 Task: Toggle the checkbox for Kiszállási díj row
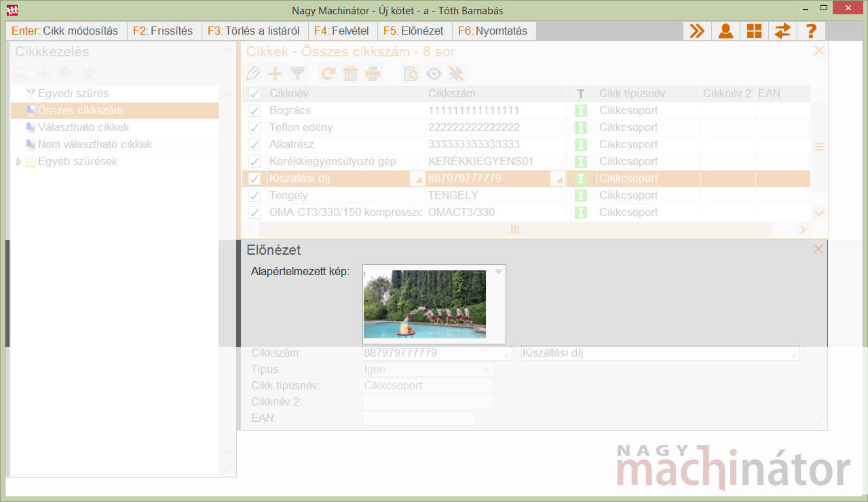tap(254, 179)
